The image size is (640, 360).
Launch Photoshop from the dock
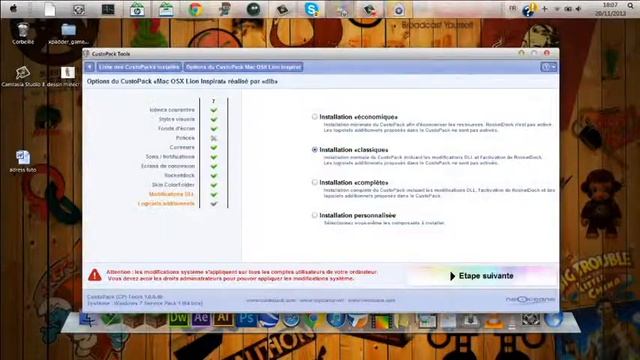pyautogui.click(x=246, y=319)
